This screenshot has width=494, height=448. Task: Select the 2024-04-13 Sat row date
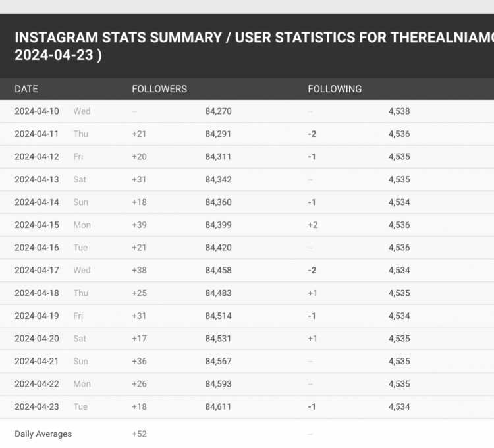(x=37, y=179)
